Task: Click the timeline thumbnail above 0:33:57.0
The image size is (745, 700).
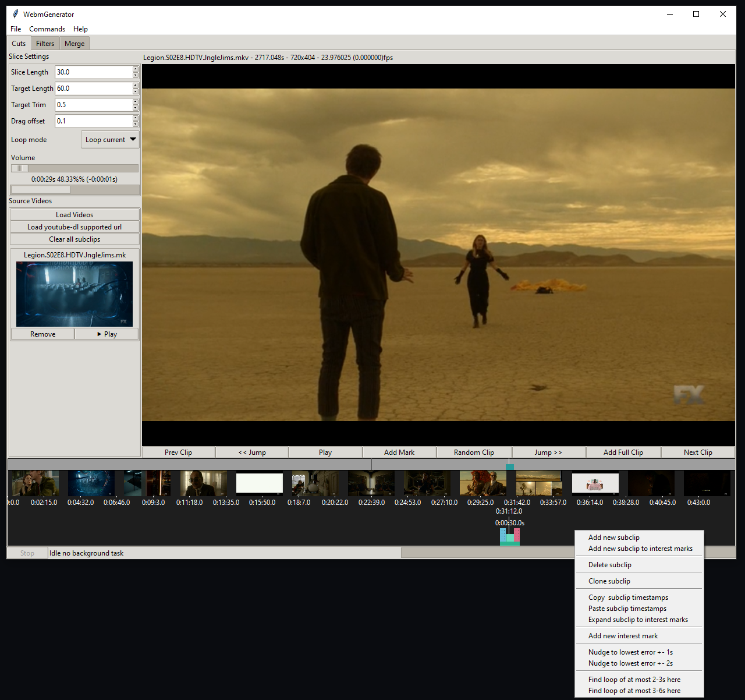Action: (x=539, y=483)
